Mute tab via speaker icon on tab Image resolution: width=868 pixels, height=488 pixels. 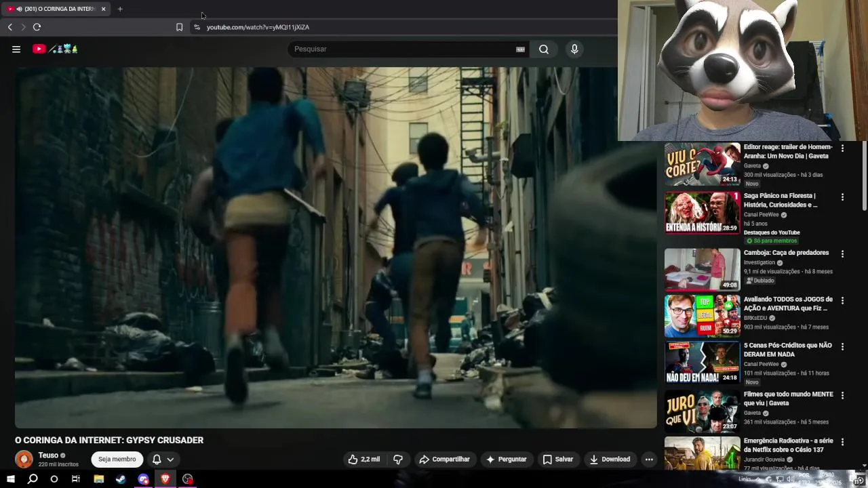(x=19, y=9)
